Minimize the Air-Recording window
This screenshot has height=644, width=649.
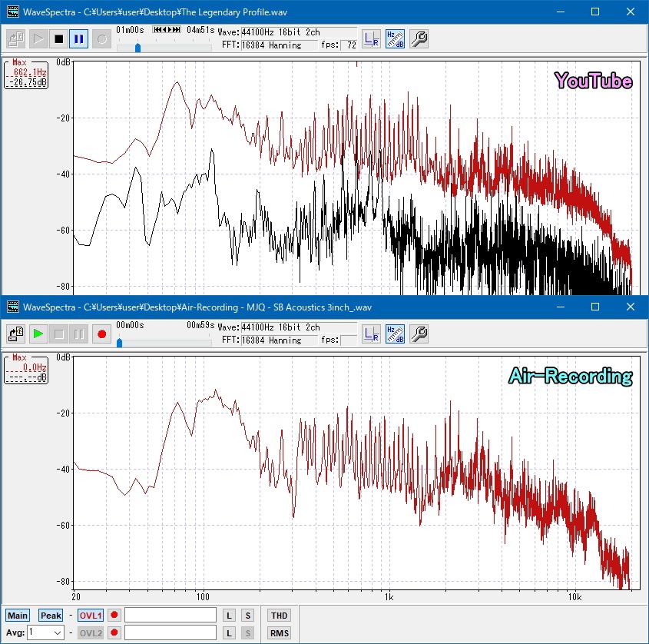(561, 307)
